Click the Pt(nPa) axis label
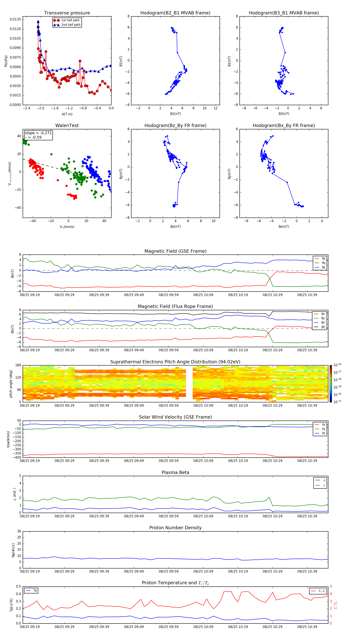 tap(6, 61)
